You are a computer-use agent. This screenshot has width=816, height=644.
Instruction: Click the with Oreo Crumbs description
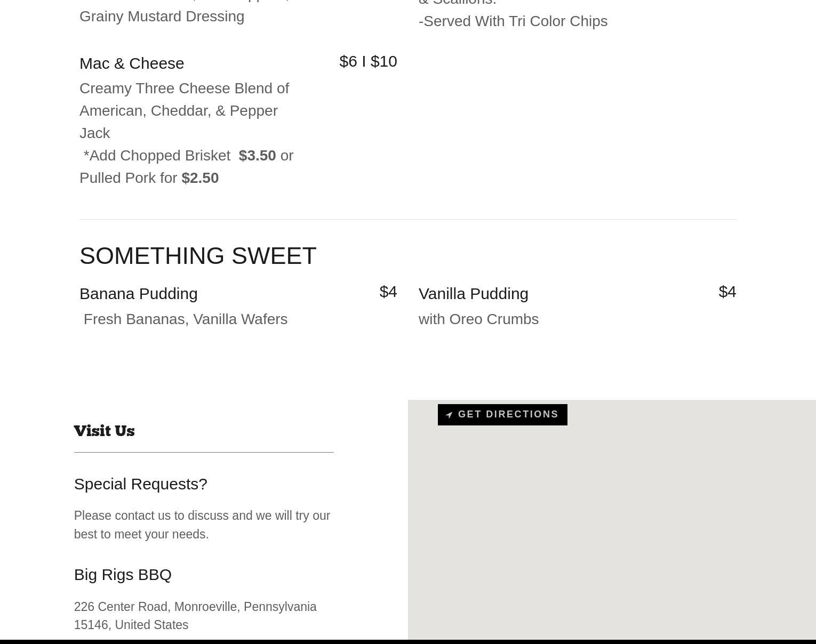478,319
